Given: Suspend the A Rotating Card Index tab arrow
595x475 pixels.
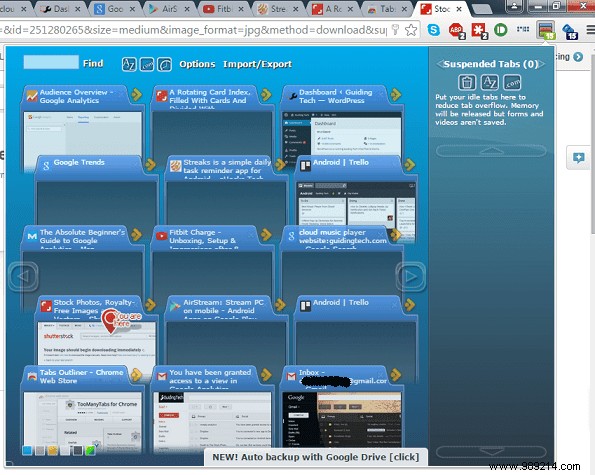Looking at the screenshot, I should point(266,94).
